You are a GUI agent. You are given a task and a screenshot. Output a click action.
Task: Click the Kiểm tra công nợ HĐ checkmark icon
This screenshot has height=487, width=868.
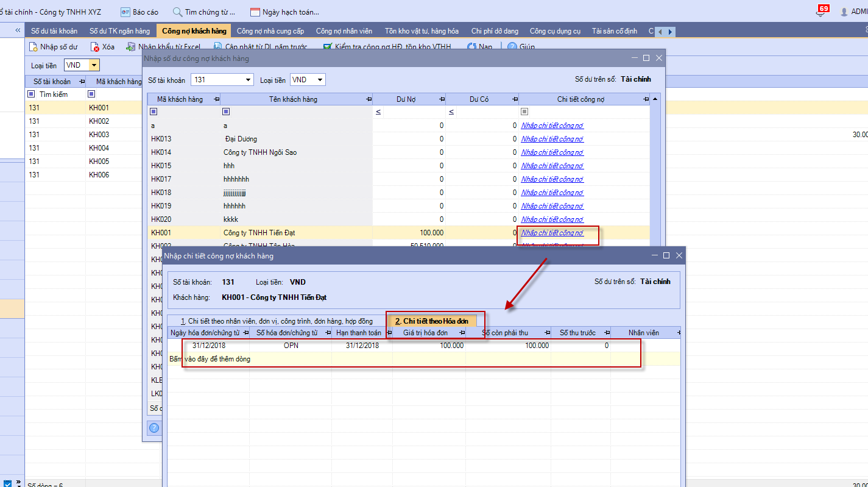328,47
